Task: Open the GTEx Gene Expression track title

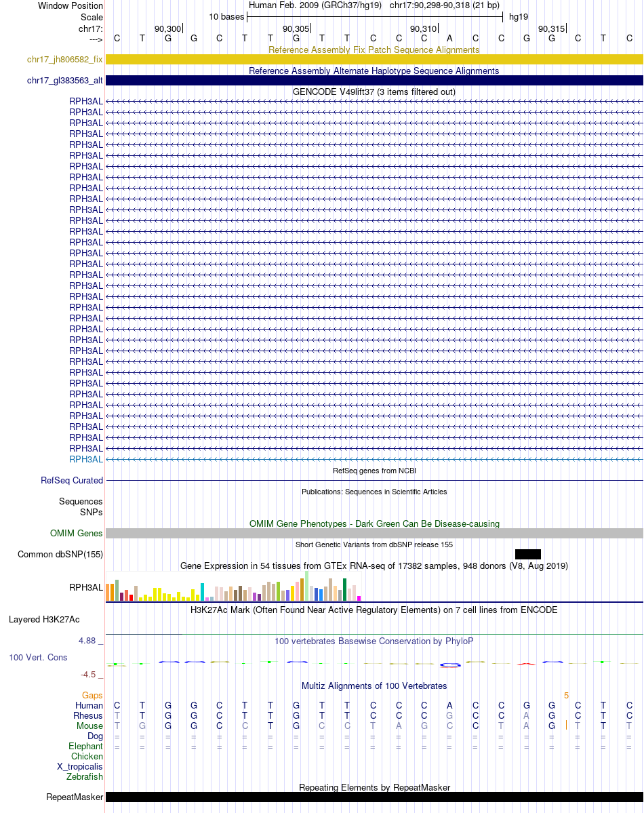Action: pyautogui.click(x=374, y=566)
